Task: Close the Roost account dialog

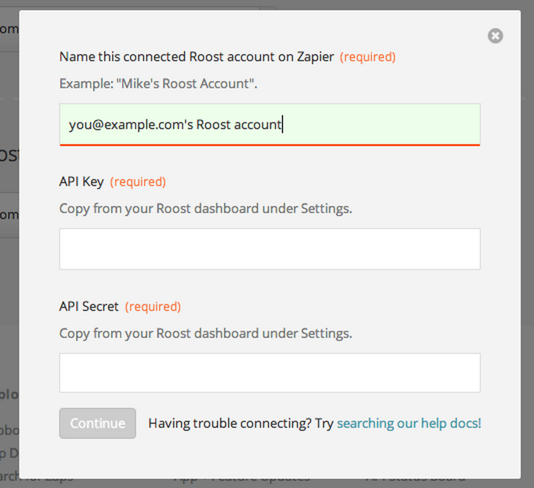Action: [x=495, y=36]
